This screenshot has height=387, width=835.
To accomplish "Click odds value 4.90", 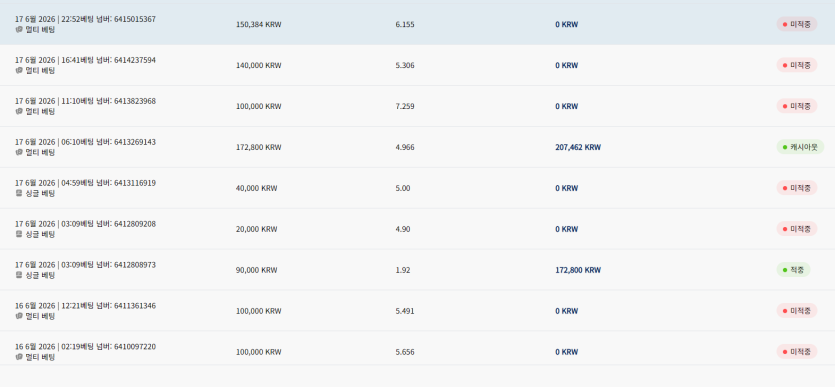I will click(x=403, y=229).
